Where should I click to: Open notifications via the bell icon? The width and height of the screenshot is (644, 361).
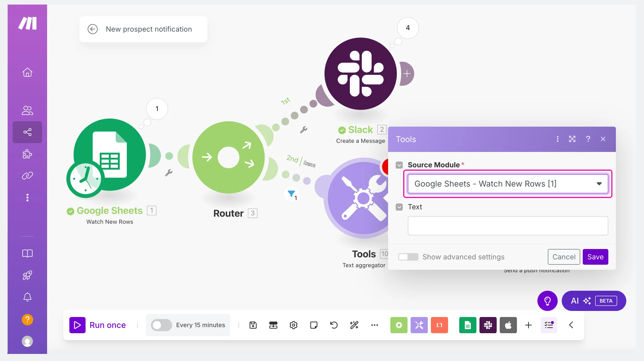click(27, 297)
